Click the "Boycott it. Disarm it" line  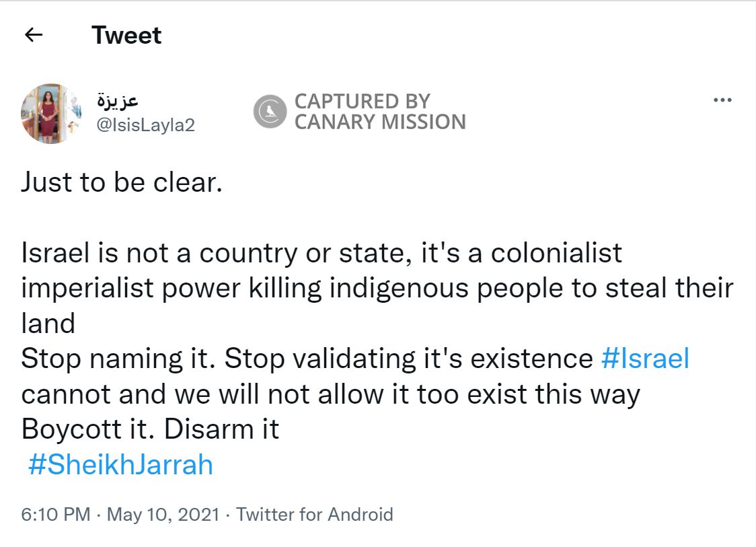[150, 429]
